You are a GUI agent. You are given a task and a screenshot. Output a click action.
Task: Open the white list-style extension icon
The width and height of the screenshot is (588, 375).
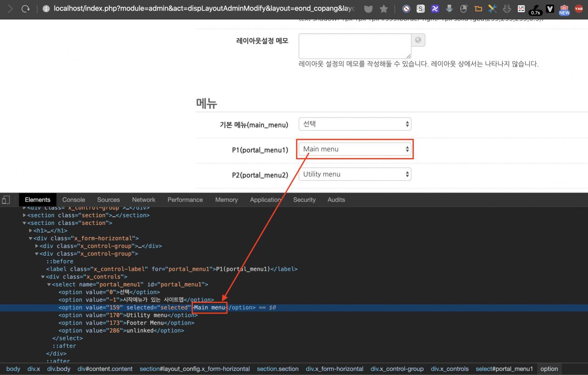tap(521, 8)
